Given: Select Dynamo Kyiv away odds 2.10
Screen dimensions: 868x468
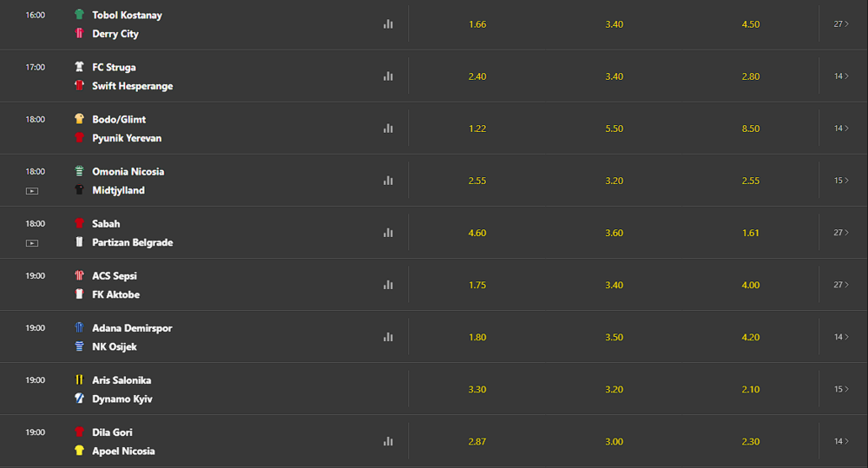Looking at the screenshot, I should coord(751,389).
